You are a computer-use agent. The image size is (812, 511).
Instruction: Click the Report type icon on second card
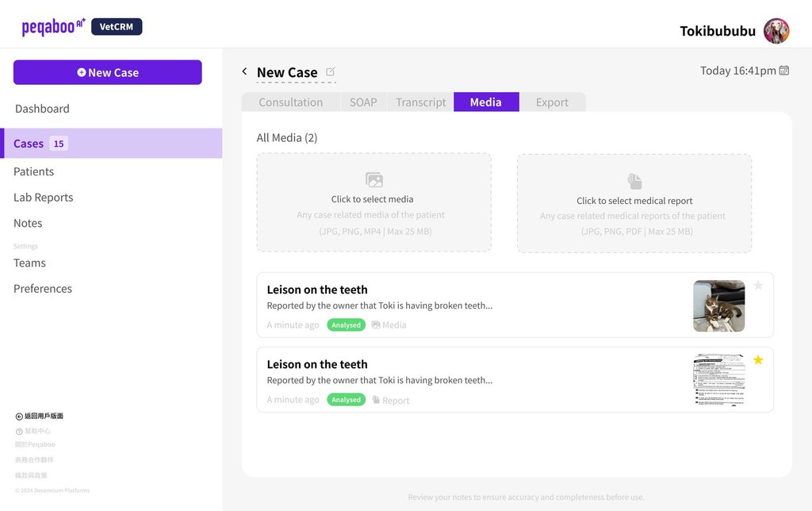click(x=376, y=400)
